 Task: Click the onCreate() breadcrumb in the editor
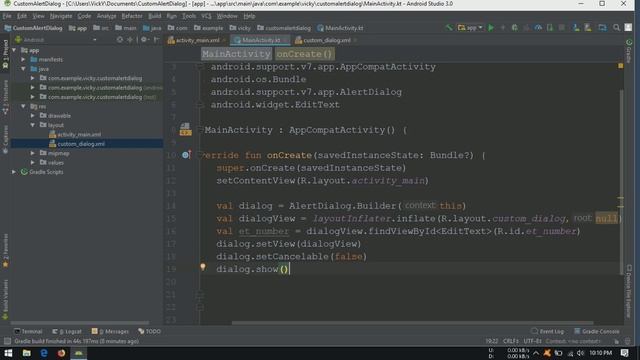tap(304, 54)
